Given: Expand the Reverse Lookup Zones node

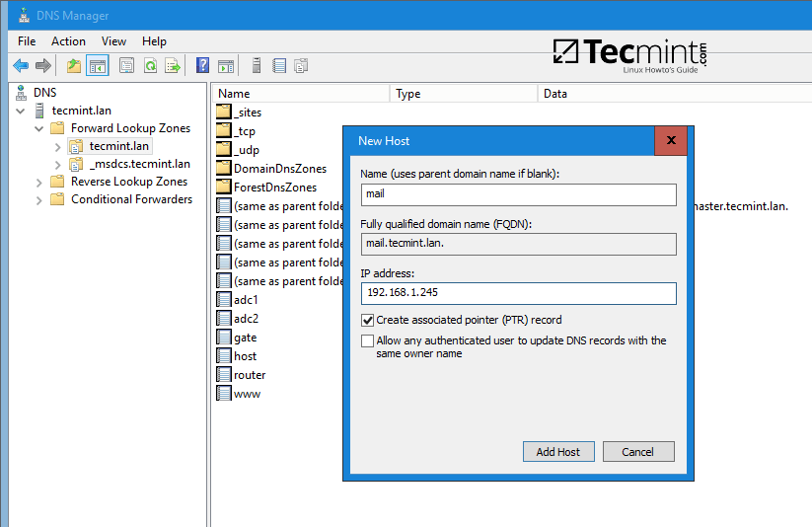Looking at the screenshot, I should click(x=39, y=182).
